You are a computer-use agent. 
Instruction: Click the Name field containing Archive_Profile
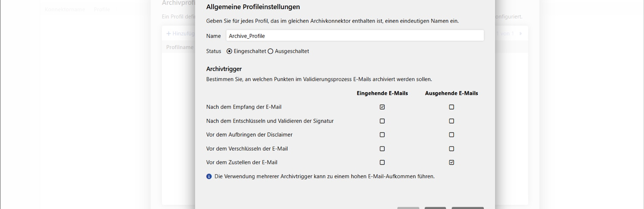[354, 36]
